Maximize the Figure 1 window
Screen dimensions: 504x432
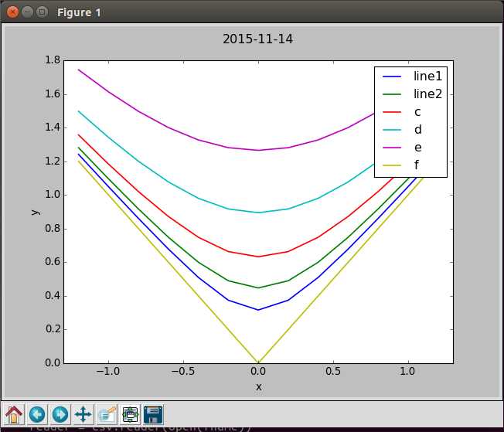(42, 12)
